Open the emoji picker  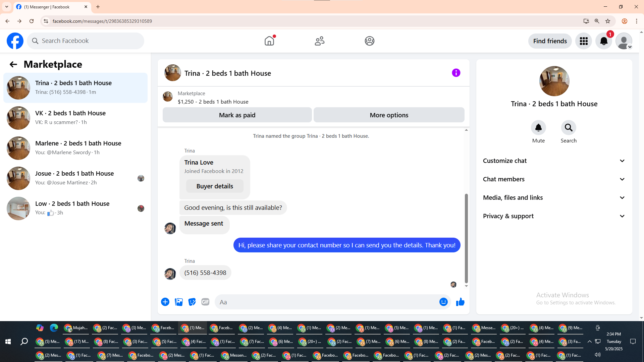click(443, 302)
